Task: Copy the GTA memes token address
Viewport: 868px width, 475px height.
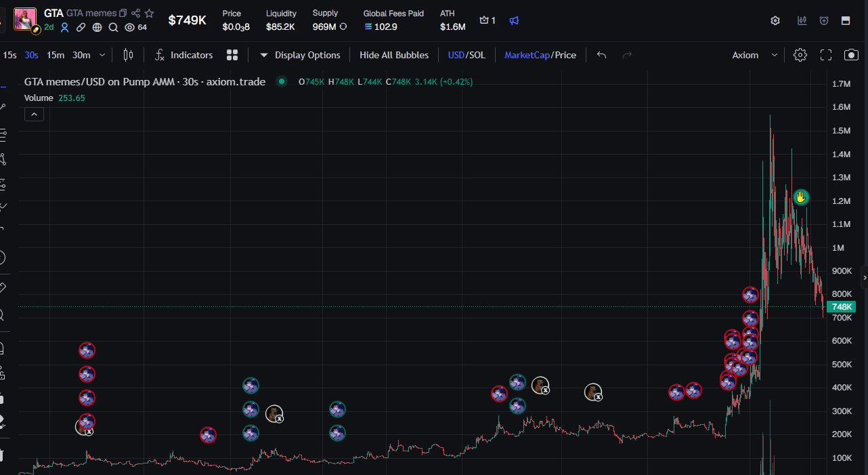Action: pos(123,14)
